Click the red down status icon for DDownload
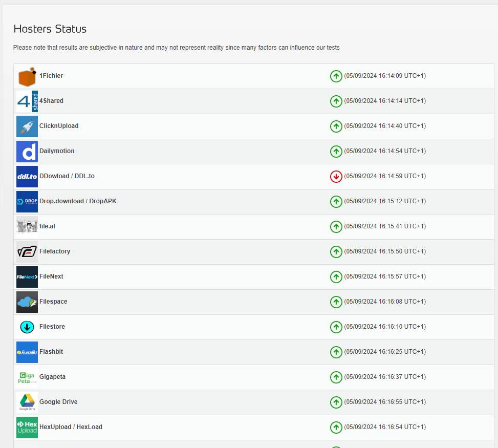498x448 pixels. [x=336, y=177]
